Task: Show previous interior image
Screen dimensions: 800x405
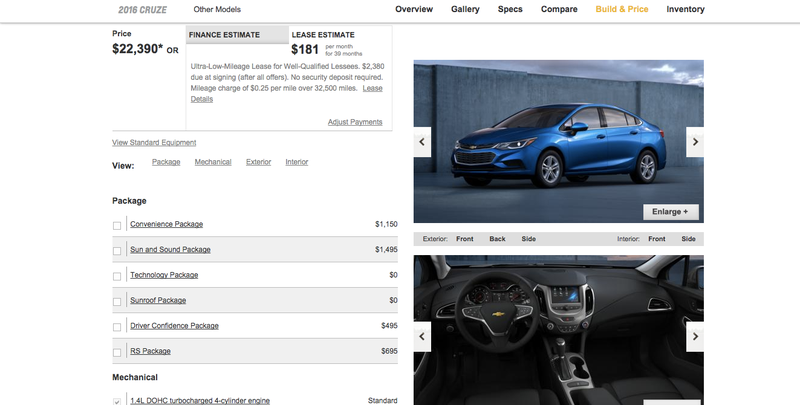Action: [x=422, y=336]
